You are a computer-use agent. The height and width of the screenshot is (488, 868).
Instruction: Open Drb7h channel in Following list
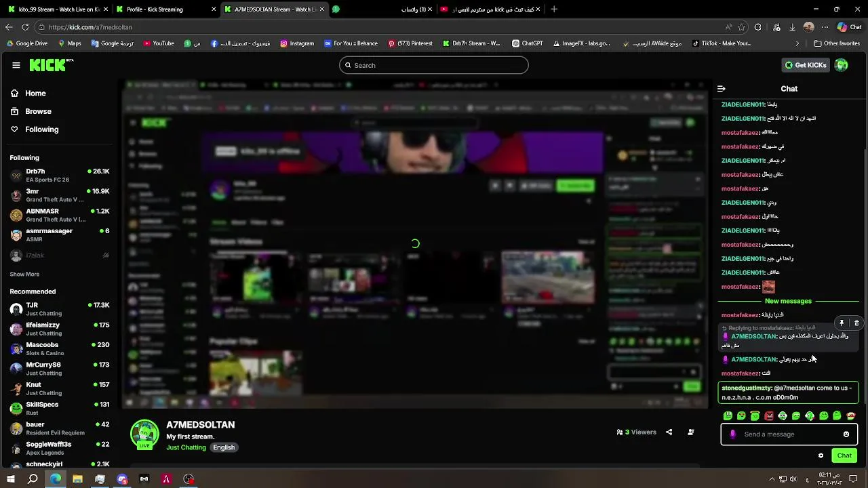click(60, 176)
